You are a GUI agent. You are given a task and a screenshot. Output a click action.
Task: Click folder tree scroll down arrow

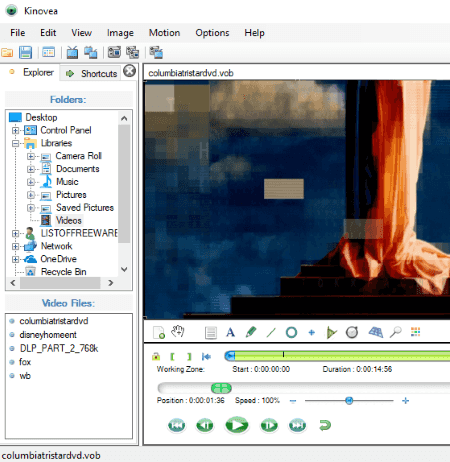click(124, 269)
